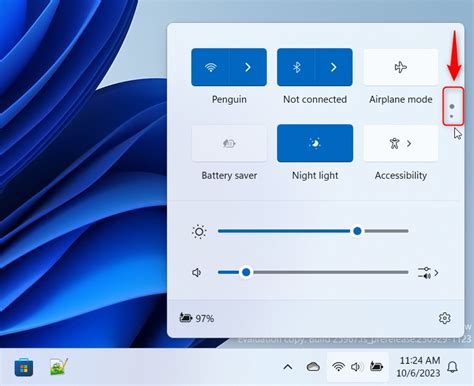The height and width of the screenshot is (386, 474).
Task: Set brightness on the brightness slider
Action: click(x=313, y=231)
